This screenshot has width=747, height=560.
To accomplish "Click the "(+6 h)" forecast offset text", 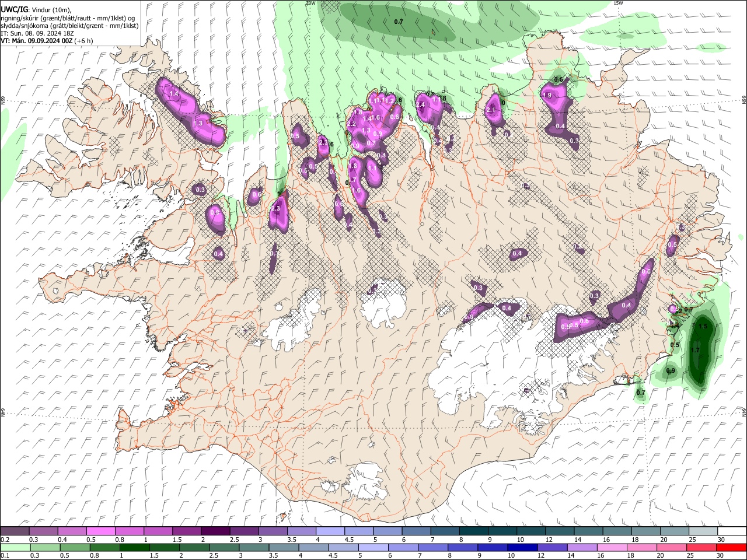I will click(x=84, y=41).
